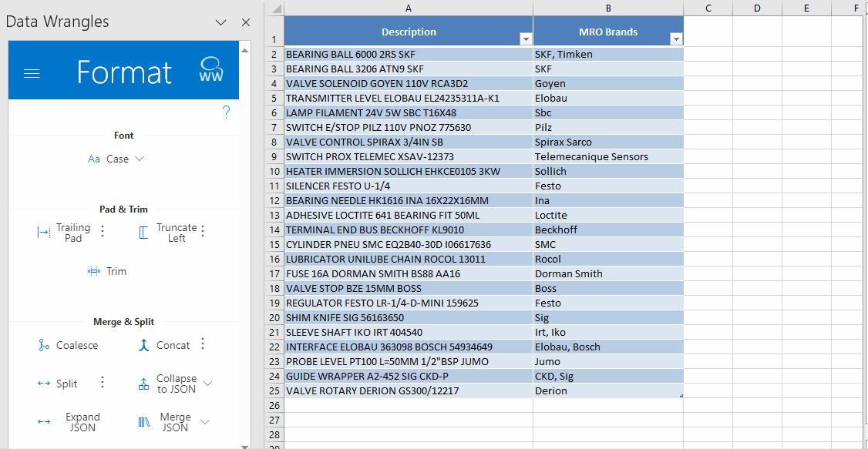Click the Trim tool
This screenshot has width=868, height=449.
107,271
